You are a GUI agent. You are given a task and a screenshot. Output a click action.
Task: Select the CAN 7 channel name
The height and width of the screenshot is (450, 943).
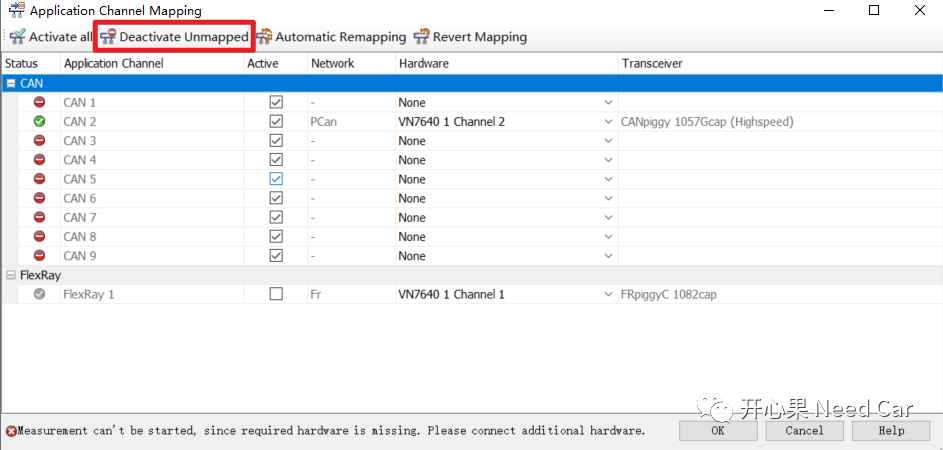[x=80, y=217]
